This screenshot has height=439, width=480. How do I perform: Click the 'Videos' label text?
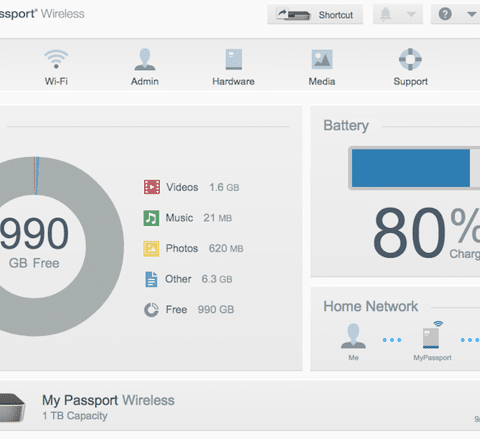pyautogui.click(x=182, y=187)
